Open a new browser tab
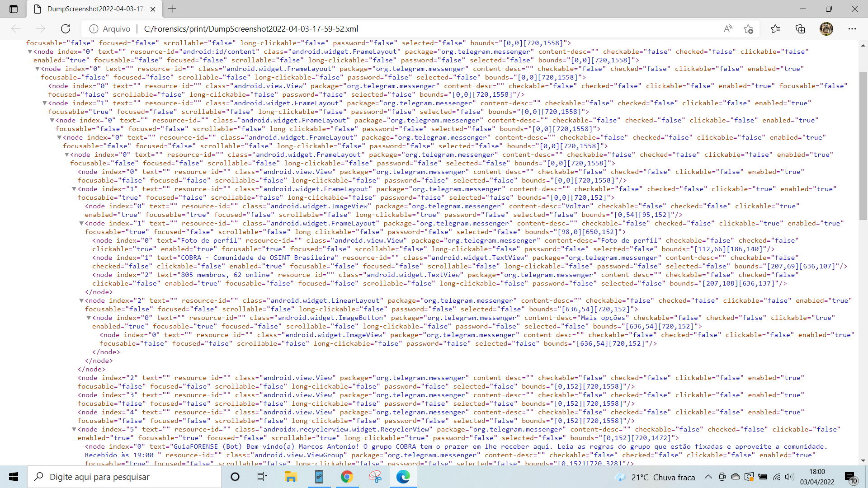868x488 pixels. tap(172, 9)
